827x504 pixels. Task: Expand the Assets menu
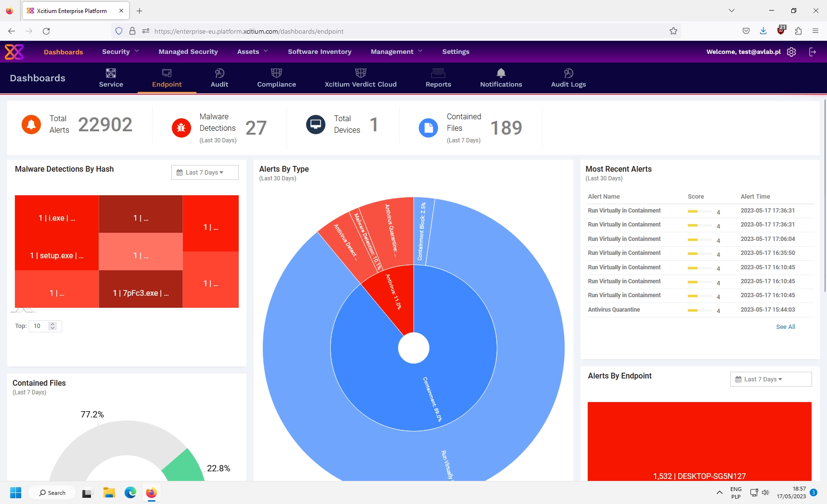coord(252,51)
